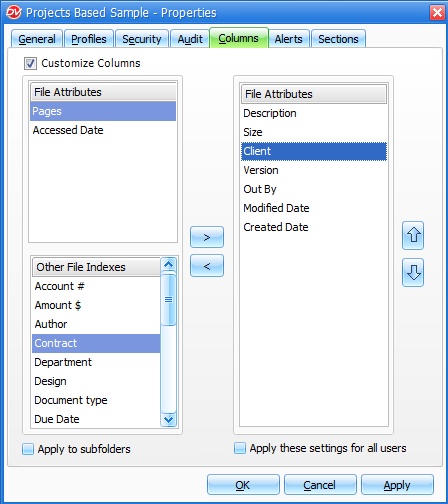448x504 pixels.
Task: Click the move down arrow icon
Action: click(x=413, y=272)
